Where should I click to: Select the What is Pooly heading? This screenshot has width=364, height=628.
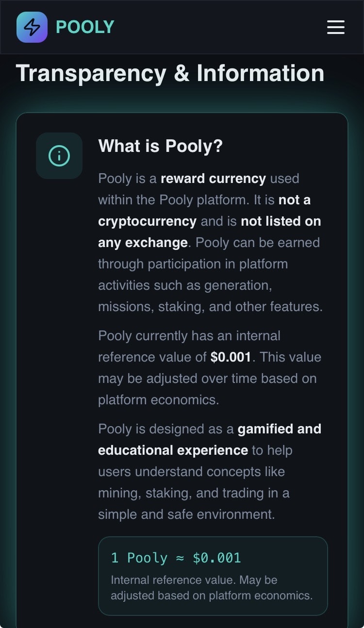pos(160,146)
